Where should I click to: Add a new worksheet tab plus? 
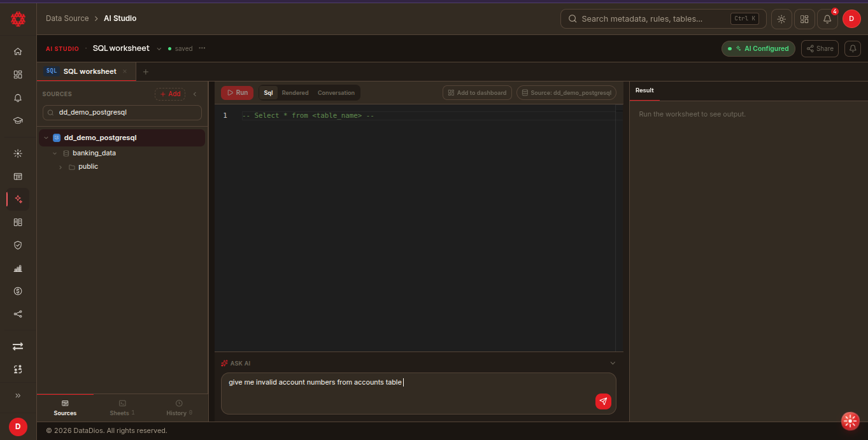pyautogui.click(x=145, y=72)
